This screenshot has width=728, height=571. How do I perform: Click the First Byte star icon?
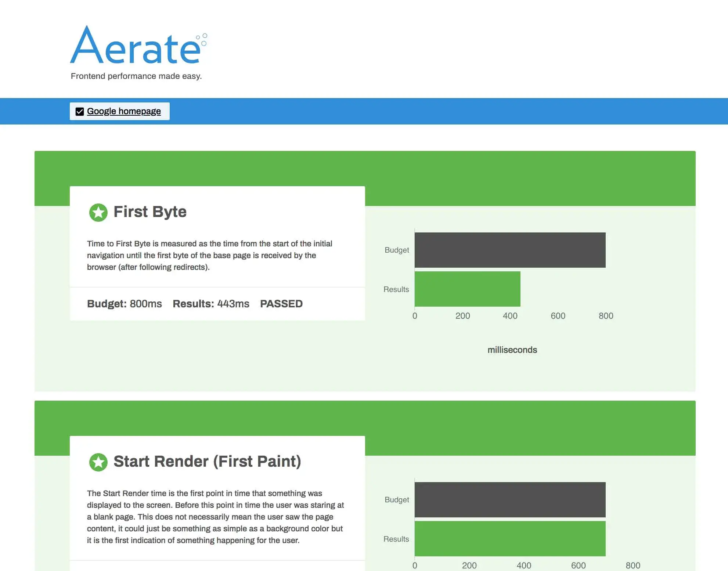[98, 212]
